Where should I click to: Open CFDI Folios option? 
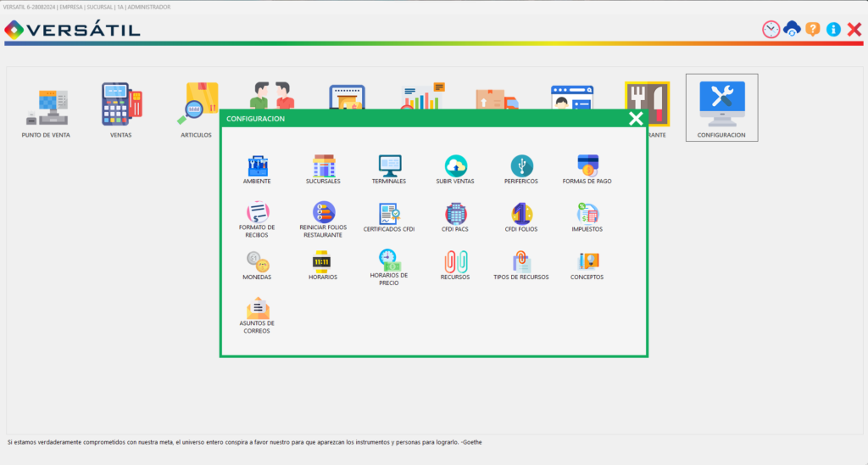coord(521,217)
